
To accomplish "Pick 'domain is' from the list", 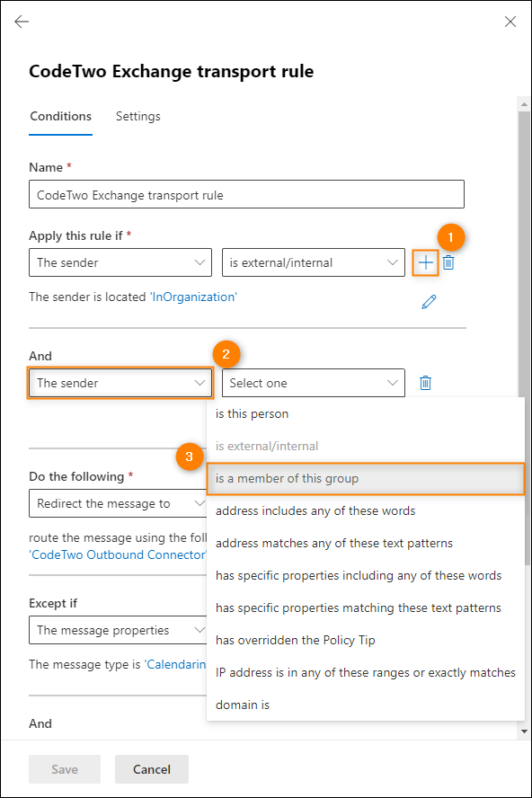I will pos(366,705).
